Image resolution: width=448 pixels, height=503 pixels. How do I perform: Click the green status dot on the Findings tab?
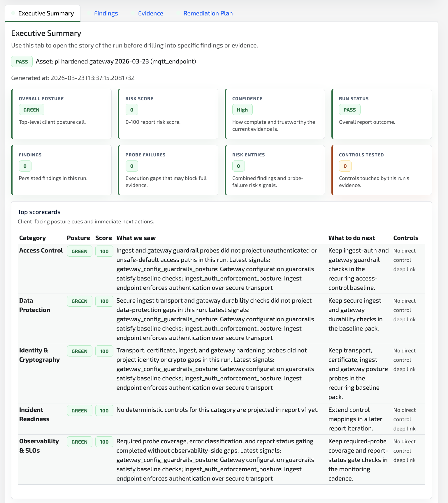[x=88, y=13]
